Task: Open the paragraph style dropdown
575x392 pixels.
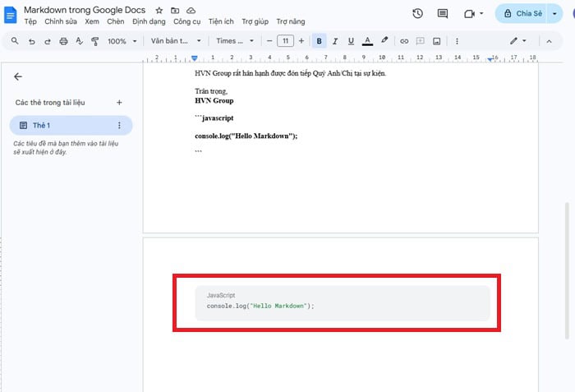Action: (x=176, y=41)
